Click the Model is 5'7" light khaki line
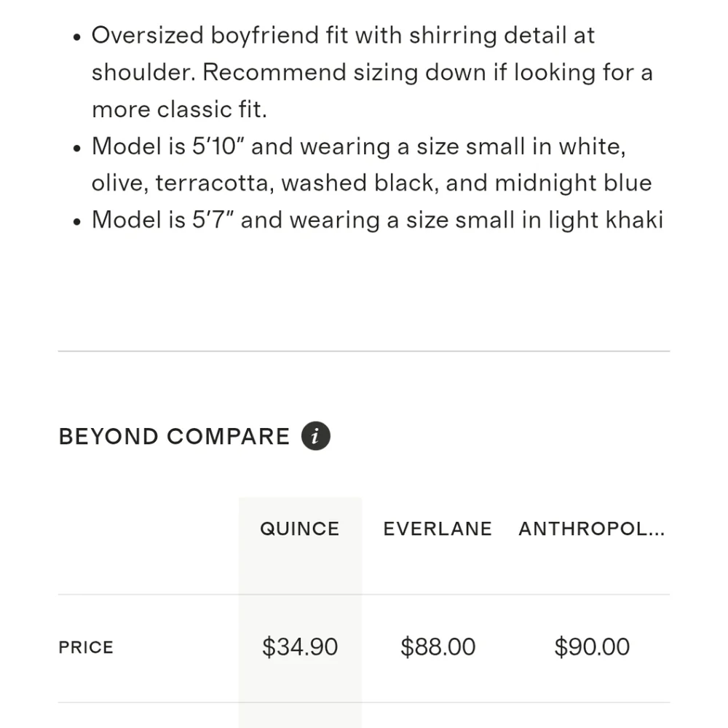 pos(377,220)
